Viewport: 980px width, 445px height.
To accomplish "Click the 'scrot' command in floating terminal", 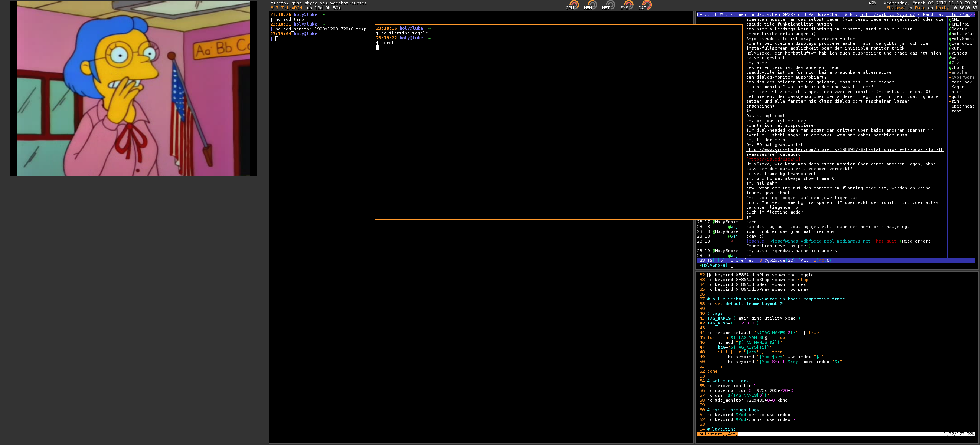I will [387, 43].
